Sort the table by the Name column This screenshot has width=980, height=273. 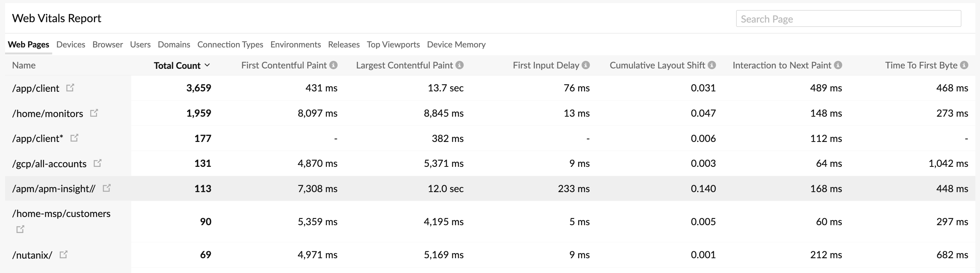(24, 65)
